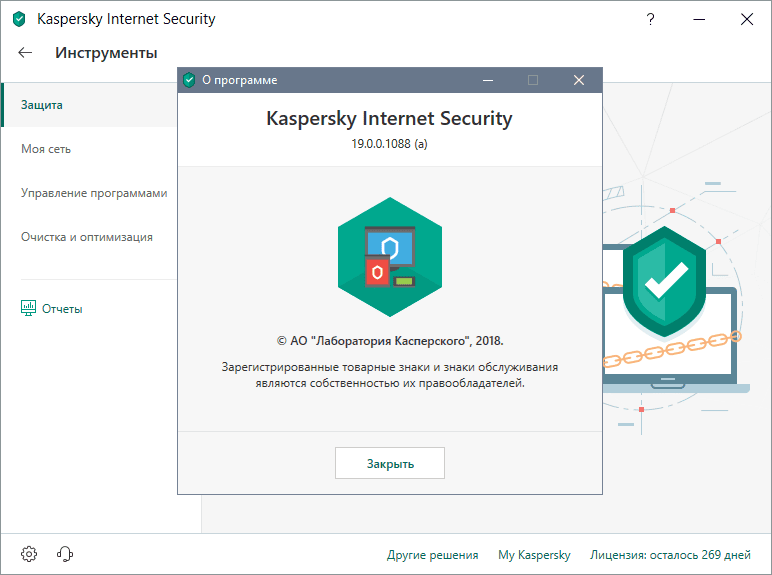The height and width of the screenshot is (575, 772).
Task: Open the Другие решения link
Action: click(x=432, y=555)
